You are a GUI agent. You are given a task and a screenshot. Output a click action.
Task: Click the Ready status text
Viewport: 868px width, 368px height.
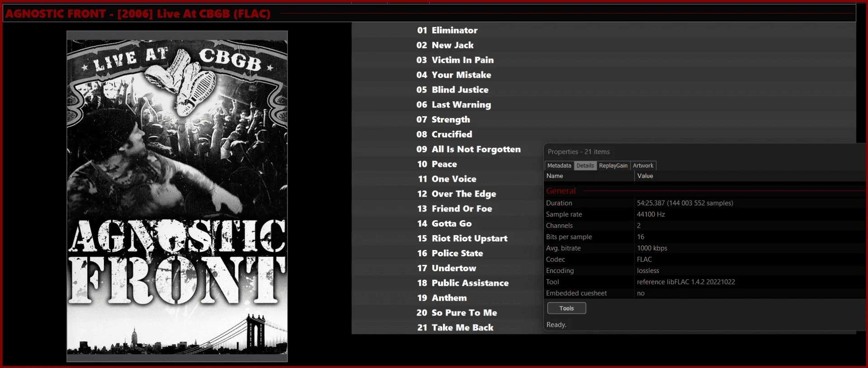[x=556, y=325]
